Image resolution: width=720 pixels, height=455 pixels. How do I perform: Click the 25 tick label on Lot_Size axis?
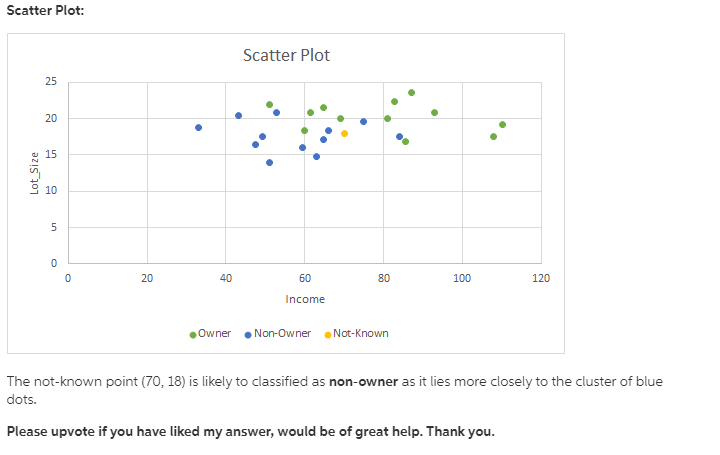51,81
